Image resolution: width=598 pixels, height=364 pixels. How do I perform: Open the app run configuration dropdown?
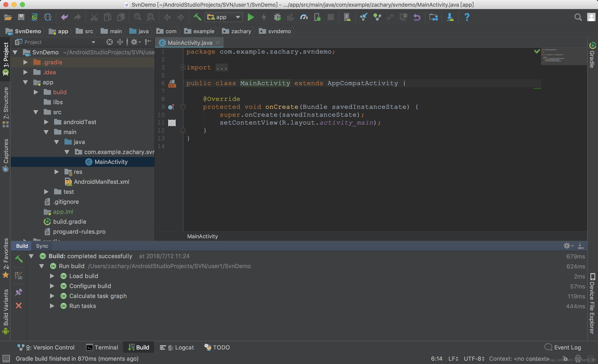pyautogui.click(x=223, y=17)
